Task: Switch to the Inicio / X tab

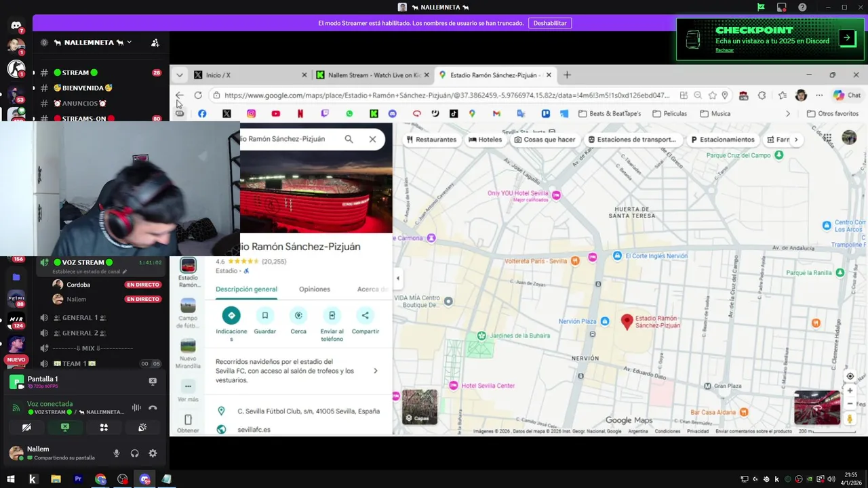Action: coord(250,75)
